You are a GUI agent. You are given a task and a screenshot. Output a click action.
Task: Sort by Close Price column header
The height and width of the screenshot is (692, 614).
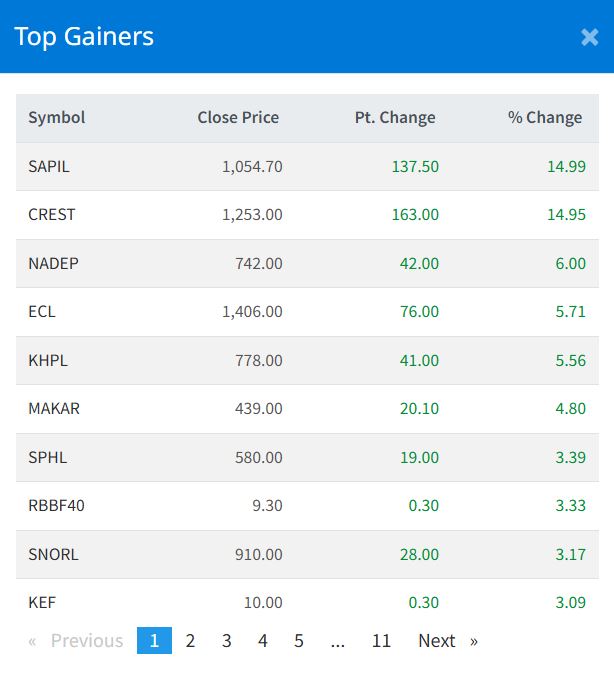pyautogui.click(x=238, y=117)
